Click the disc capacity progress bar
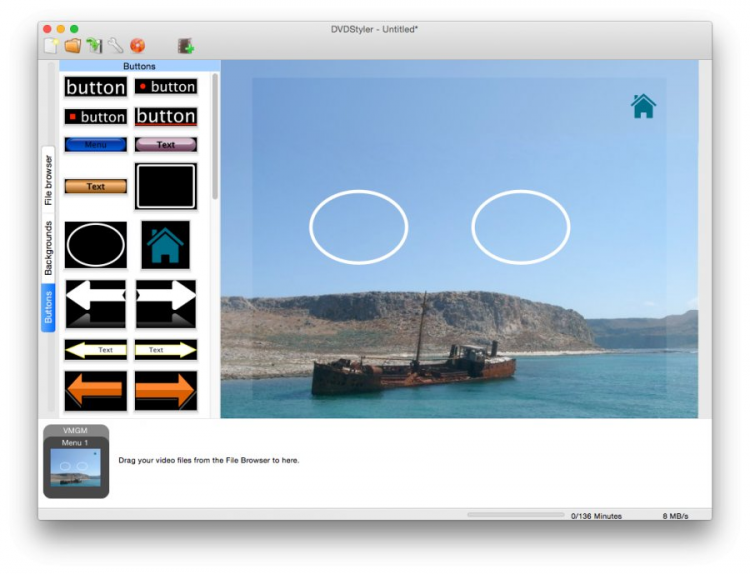Screen dimensions: 750x574 tap(516, 515)
